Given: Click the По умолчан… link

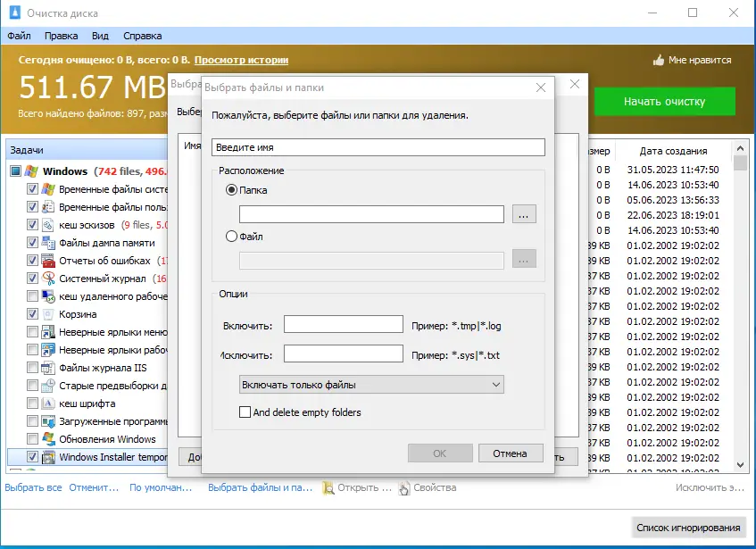Looking at the screenshot, I should tap(161, 487).
